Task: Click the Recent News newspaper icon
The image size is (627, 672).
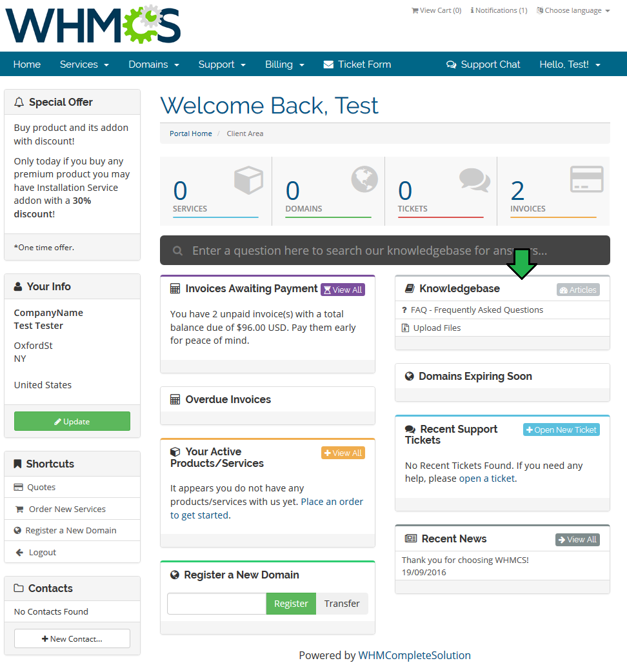Action: click(x=410, y=539)
